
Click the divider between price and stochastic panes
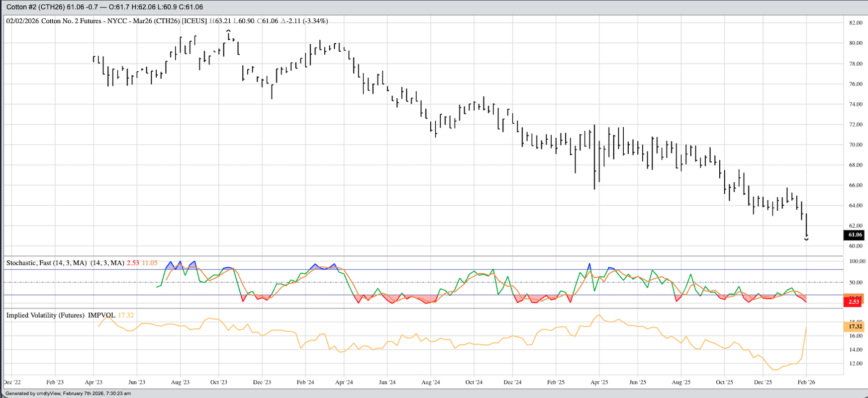point(423,256)
